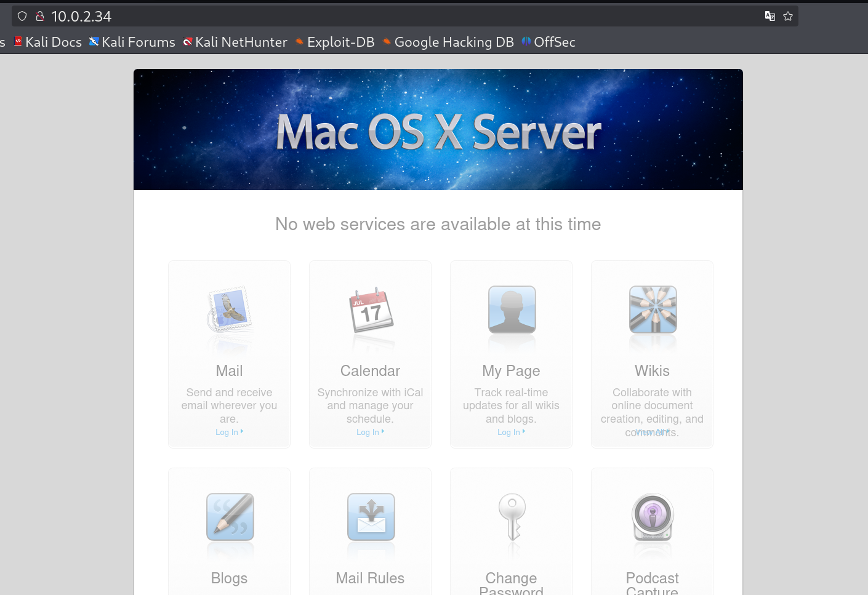The width and height of the screenshot is (868, 595).
Task: Click Log In under Calendar
Action: coord(370,432)
